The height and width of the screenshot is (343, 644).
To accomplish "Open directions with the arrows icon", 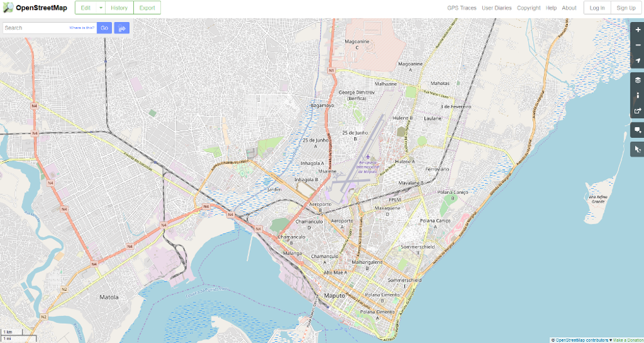I will pyautogui.click(x=122, y=28).
